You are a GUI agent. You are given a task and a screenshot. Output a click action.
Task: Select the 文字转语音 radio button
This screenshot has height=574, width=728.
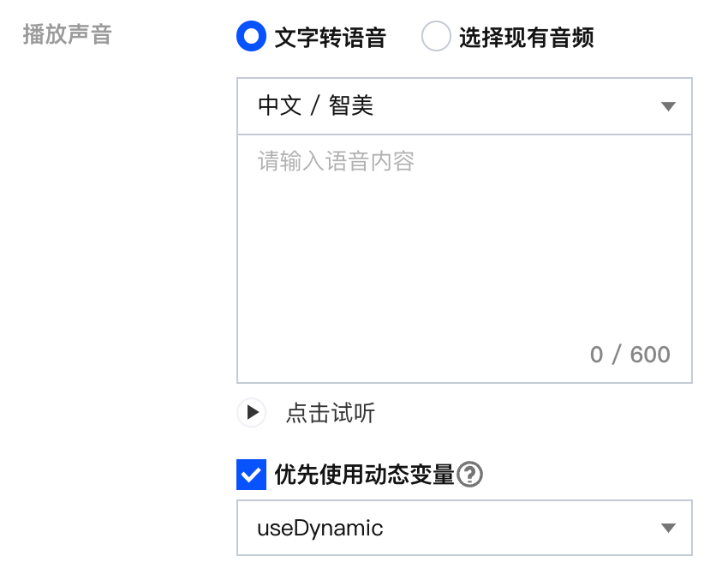pos(252,37)
